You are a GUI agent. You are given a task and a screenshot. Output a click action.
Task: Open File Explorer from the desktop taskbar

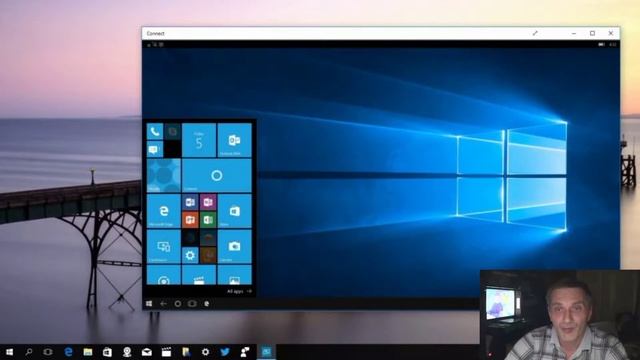click(88, 352)
